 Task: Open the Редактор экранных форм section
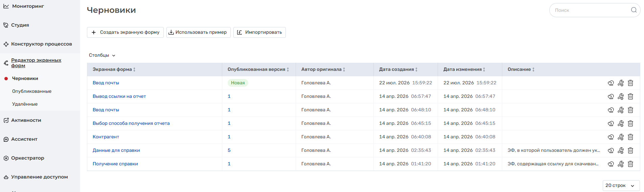coord(36,63)
